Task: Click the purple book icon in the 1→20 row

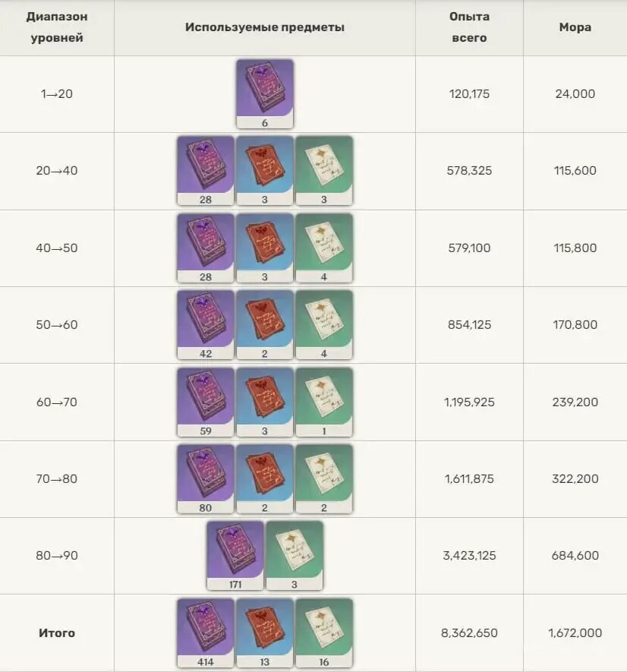Action: click(x=265, y=94)
